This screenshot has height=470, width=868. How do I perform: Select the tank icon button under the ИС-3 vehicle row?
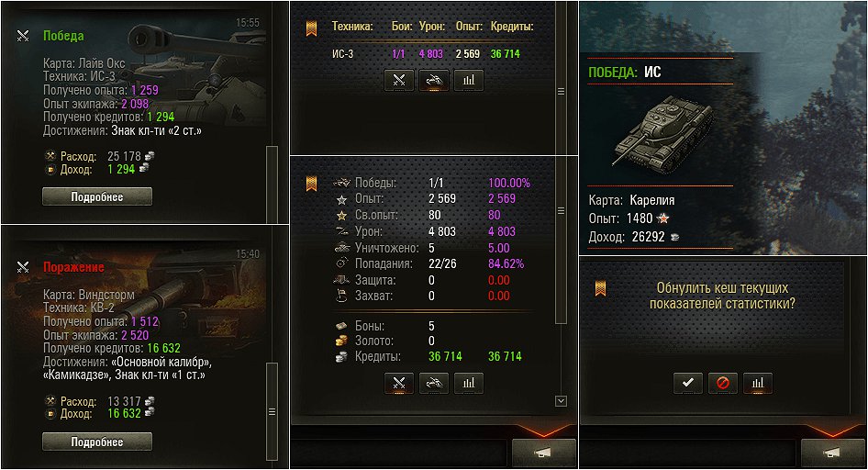434,80
